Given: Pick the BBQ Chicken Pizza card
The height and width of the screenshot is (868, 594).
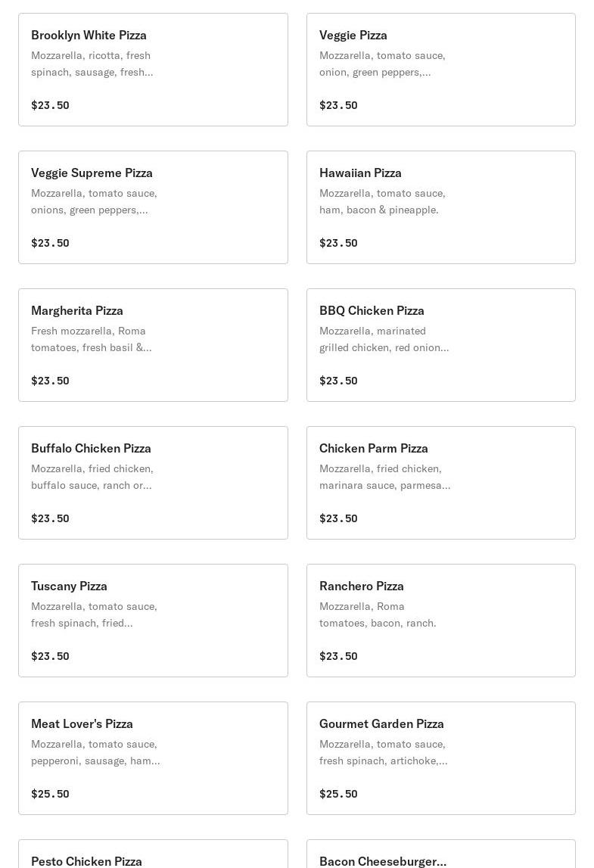Looking at the screenshot, I should [440, 345].
